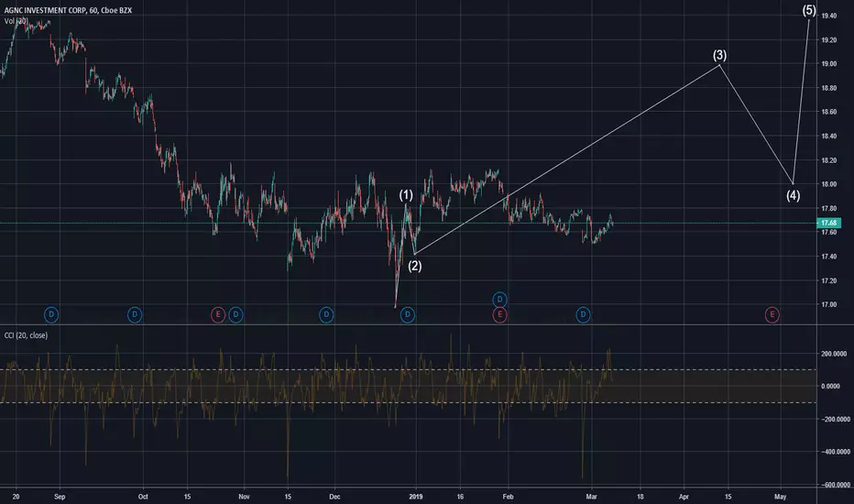Select the projection line from (2) to (3)
This screenshot has height=504, width=854.
567,159
